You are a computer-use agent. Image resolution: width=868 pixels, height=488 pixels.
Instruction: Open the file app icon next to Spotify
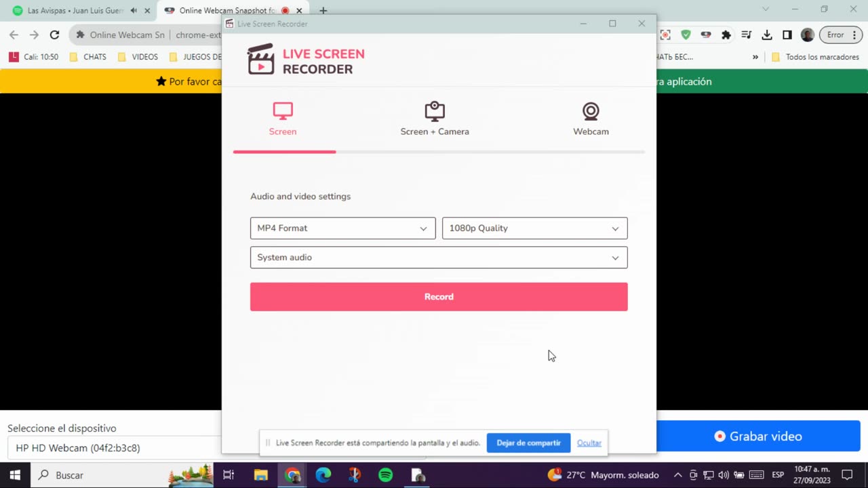pos(418,475)
